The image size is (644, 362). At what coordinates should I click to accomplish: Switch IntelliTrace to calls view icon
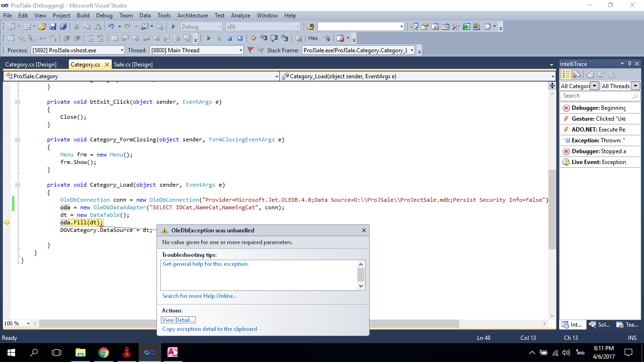point(577,74)
